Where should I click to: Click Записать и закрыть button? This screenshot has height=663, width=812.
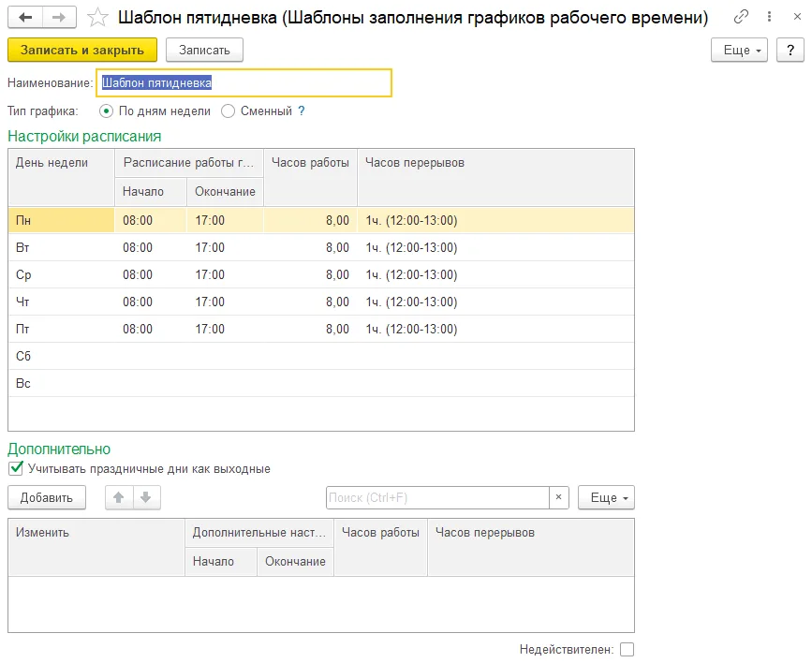(x=82, y=51)
